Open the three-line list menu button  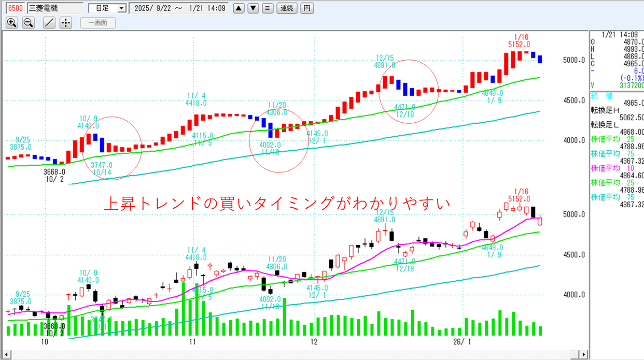coord(267,8)
